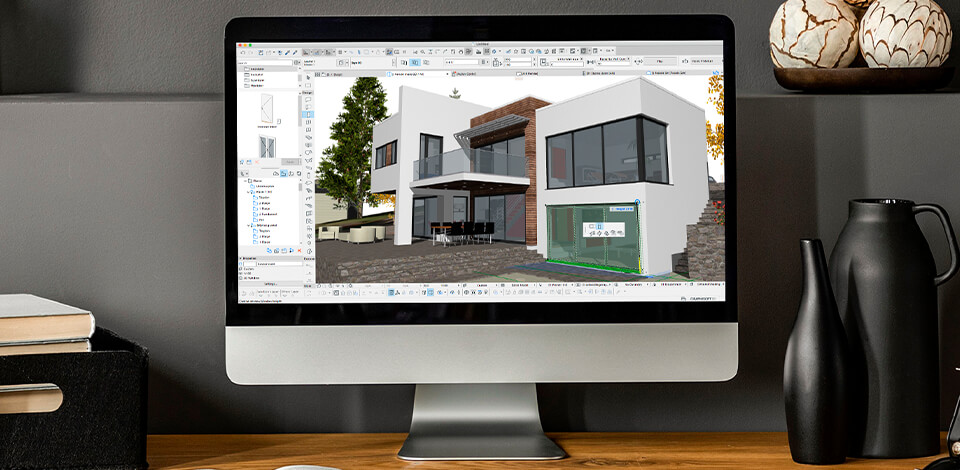Choose the double-leaf door favorite thumbnail

coord(268,147)
